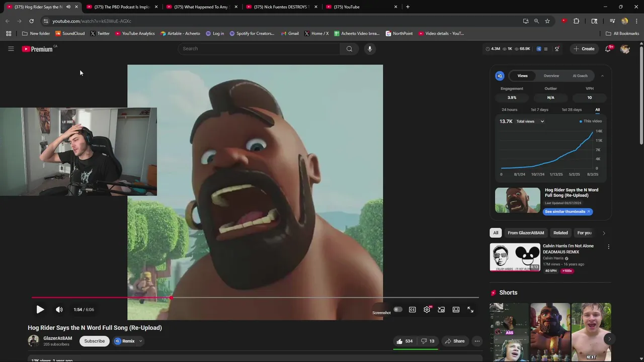Open Chrome media control icon
Screen dimensions: 644x362
pos(612,21)
